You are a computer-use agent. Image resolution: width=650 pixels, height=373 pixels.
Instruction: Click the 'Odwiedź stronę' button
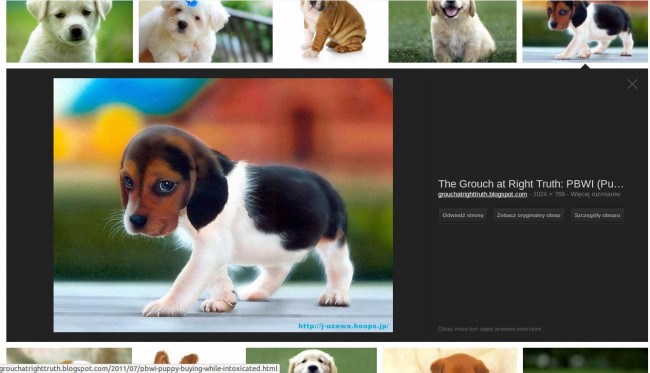(463, 216)
